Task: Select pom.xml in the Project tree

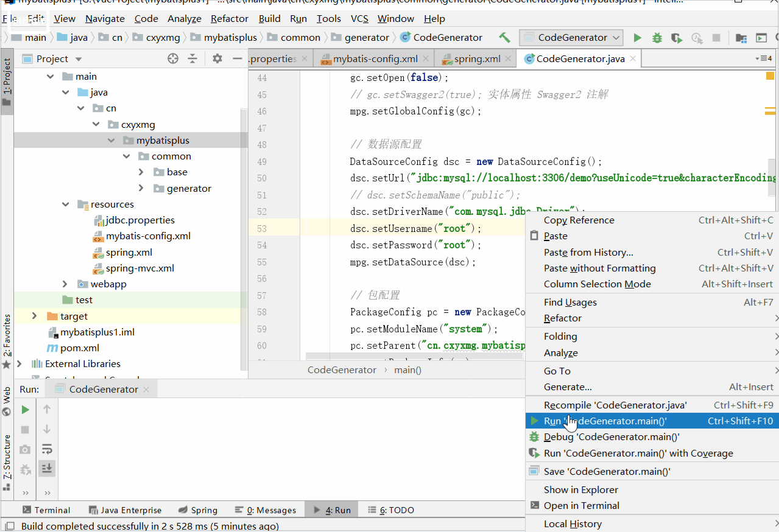Action: [80, 348]
